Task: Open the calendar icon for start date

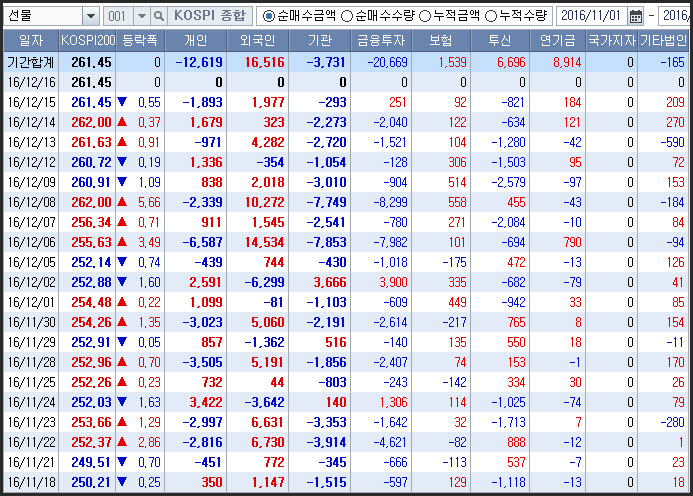Action: point(636,16)
